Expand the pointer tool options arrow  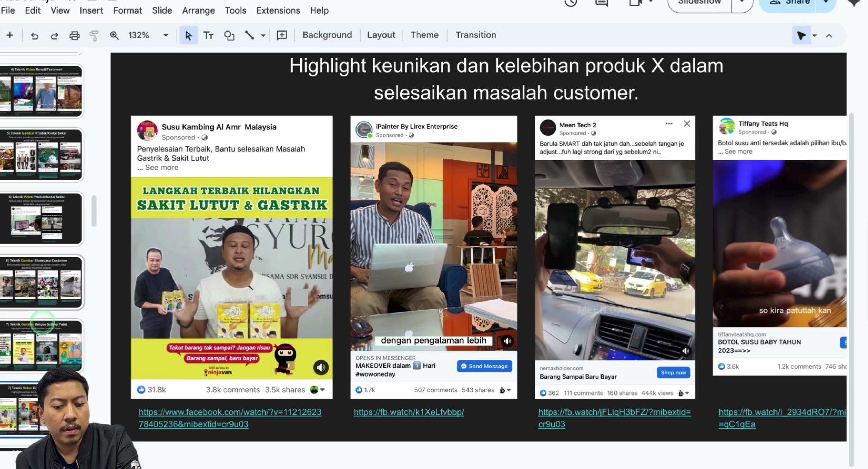coord(815,36)
